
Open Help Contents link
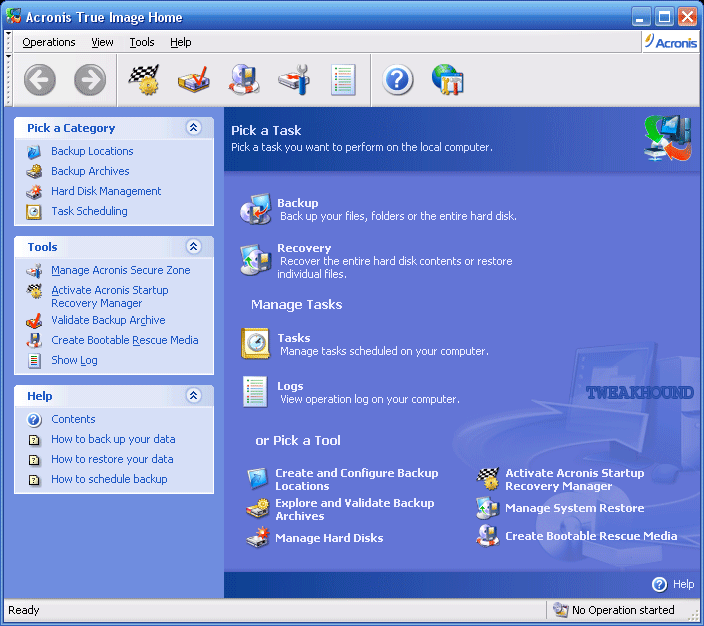click(x=73, y=419)
